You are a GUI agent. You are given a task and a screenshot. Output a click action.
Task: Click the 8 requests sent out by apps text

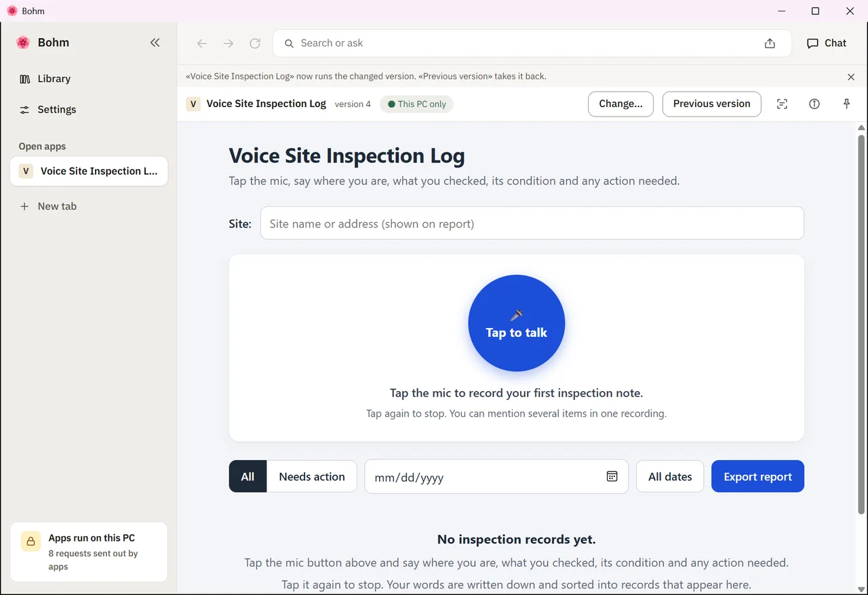click(93, 560)
